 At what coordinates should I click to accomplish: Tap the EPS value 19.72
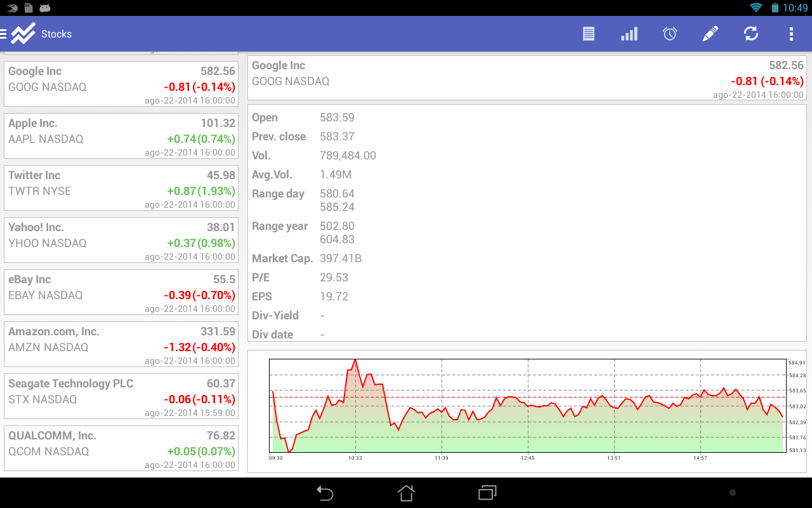coord(334,297)
